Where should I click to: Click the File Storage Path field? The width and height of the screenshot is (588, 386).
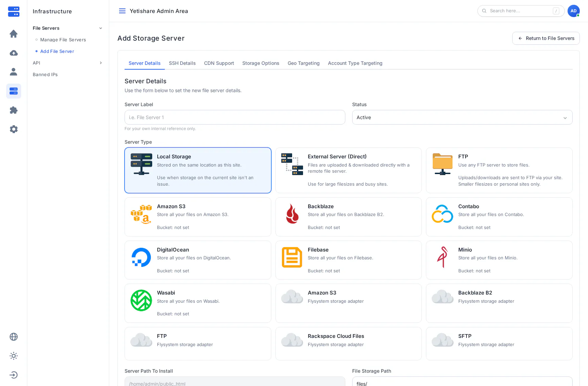(462, 382)
